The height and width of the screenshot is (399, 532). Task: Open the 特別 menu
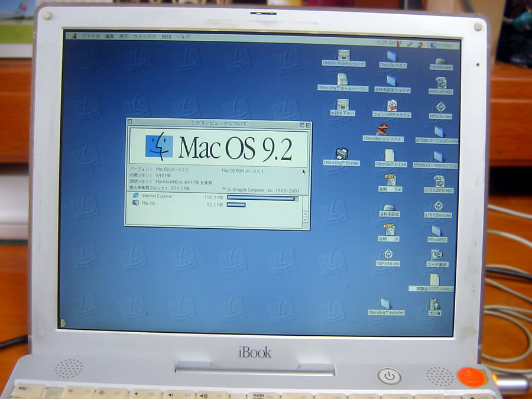166,37
